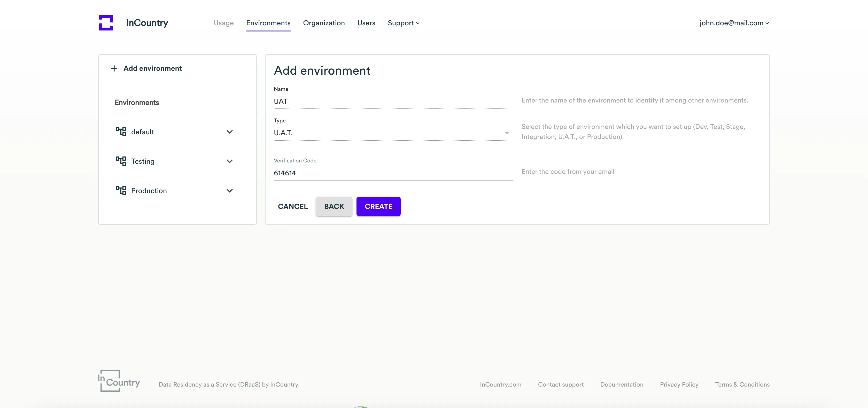Open the Documentation footer link
868x408 pixels.
pos(621,385)
